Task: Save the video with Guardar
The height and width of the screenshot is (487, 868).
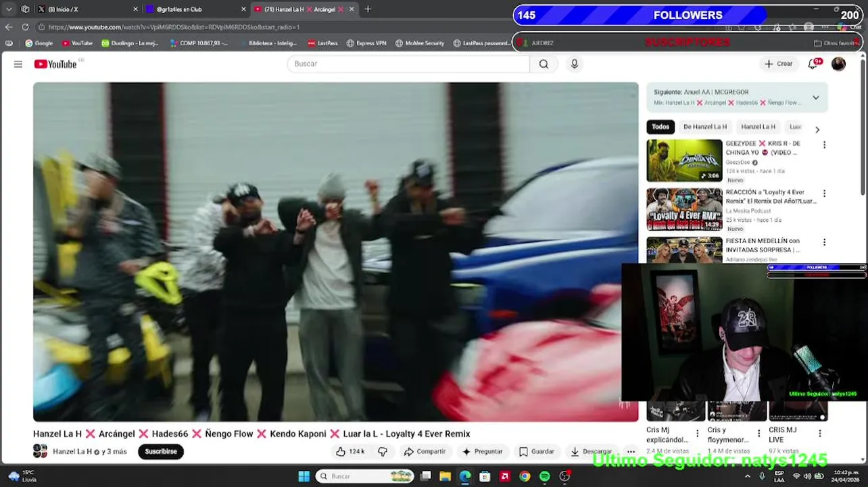Action: [537, 451]
